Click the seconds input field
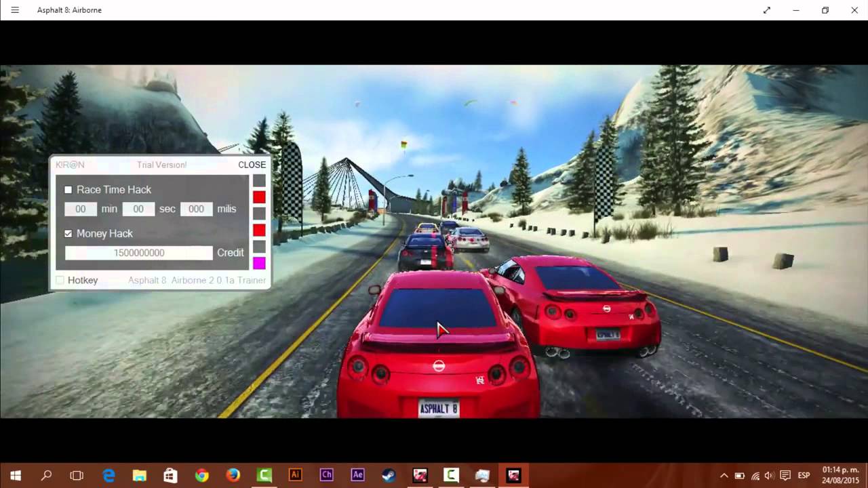This screenshot has width=868, height=488. point(138,209)
